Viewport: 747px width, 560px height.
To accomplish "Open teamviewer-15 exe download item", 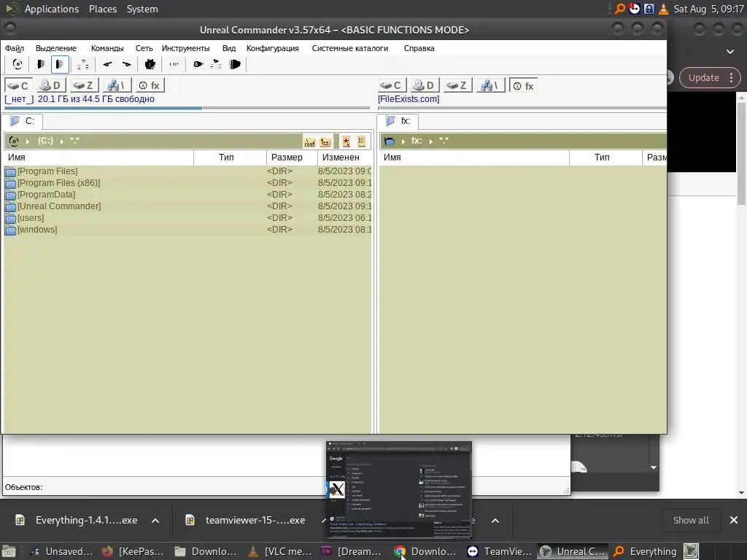I will pos(247,521).
